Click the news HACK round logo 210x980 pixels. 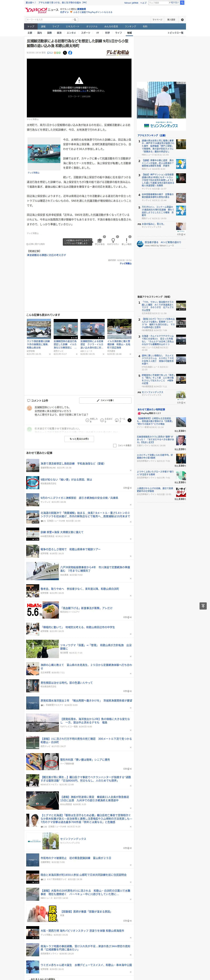pyautogui.click(x=140, y=244)
